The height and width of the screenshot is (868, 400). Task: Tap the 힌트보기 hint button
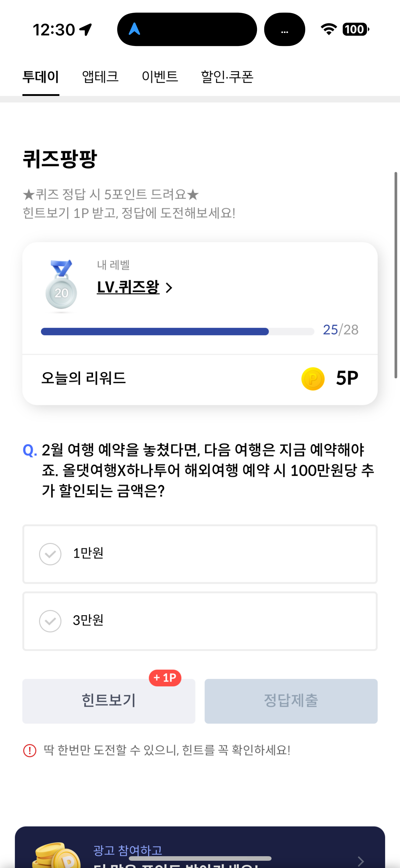[108, 701]
